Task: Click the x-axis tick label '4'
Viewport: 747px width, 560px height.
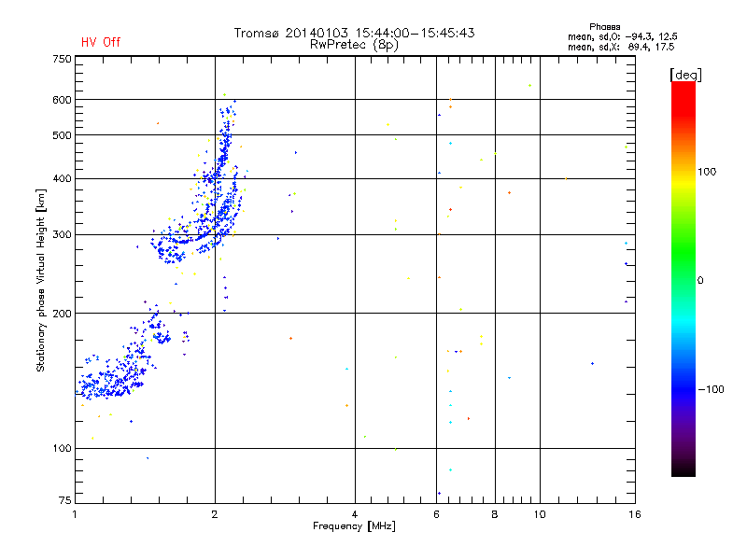Action: pos(355,514)
